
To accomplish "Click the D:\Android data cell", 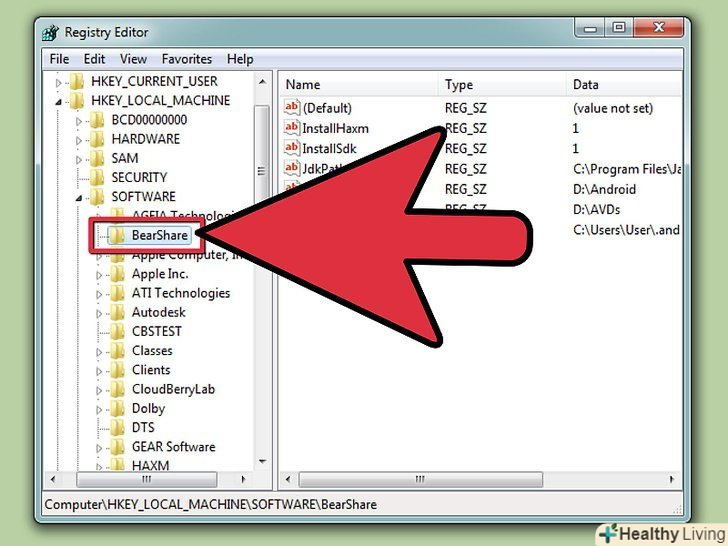I will [x=604, y=189].
